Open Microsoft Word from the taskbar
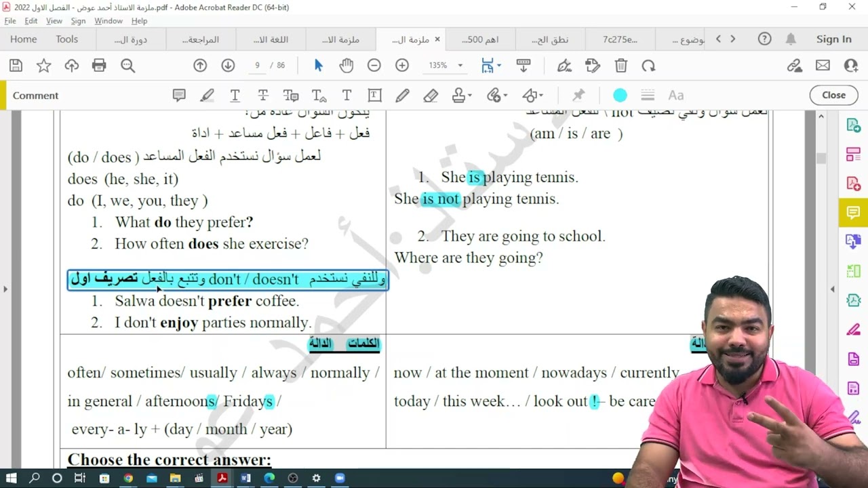The height and width of the screenshot is (488, 868). 245,479
